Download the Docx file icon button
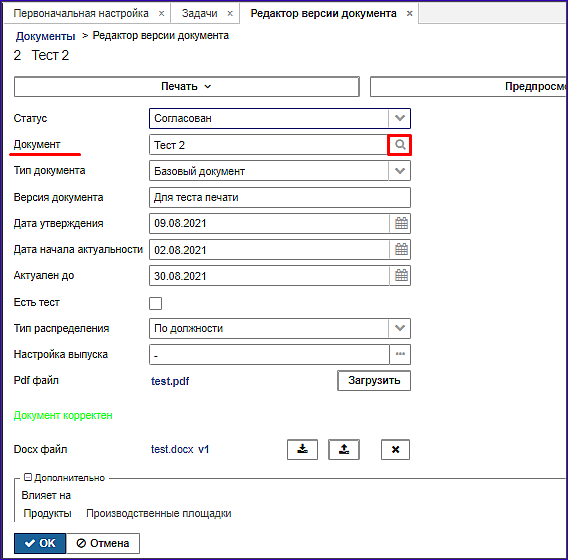 tap(302, 450)
